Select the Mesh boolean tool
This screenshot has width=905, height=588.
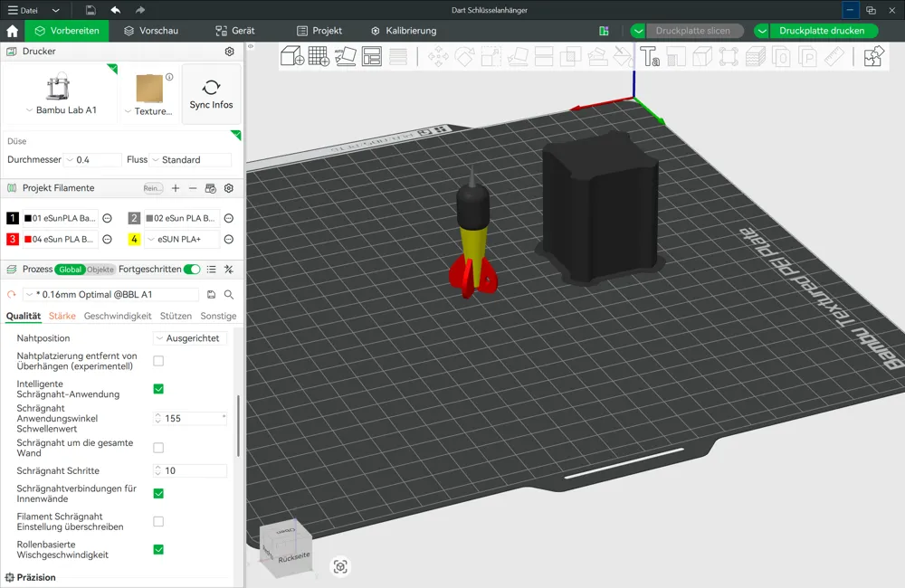(570, 57)
